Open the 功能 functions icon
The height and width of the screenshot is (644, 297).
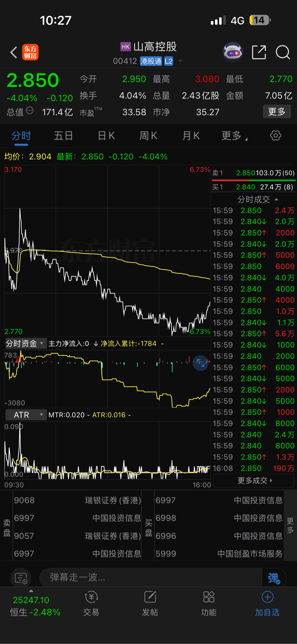coord(209,603)
